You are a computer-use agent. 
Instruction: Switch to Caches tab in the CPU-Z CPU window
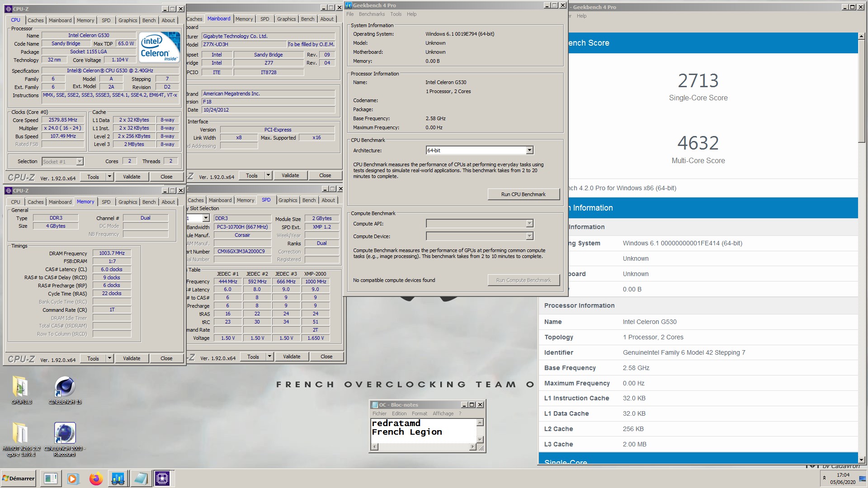[35, 20]
